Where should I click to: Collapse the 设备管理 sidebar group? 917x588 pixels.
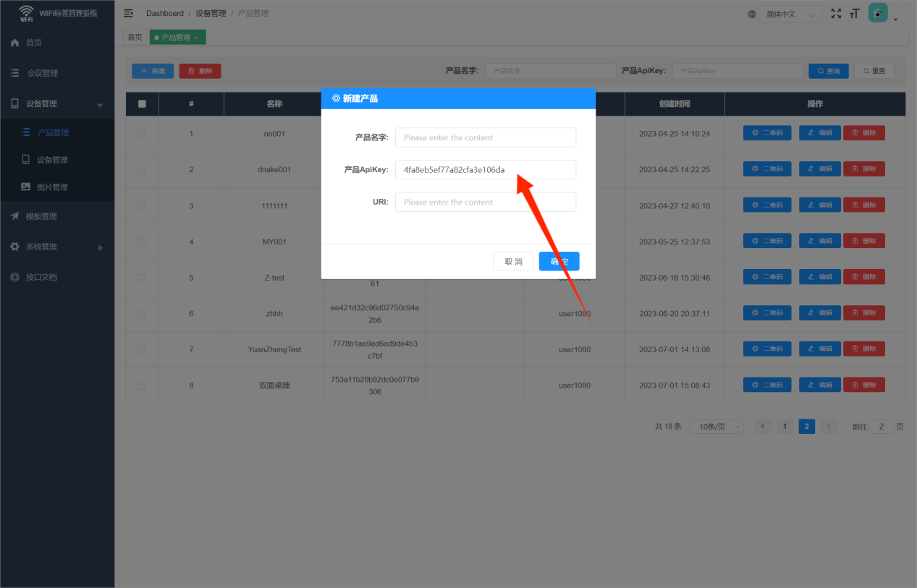[57, 103]
